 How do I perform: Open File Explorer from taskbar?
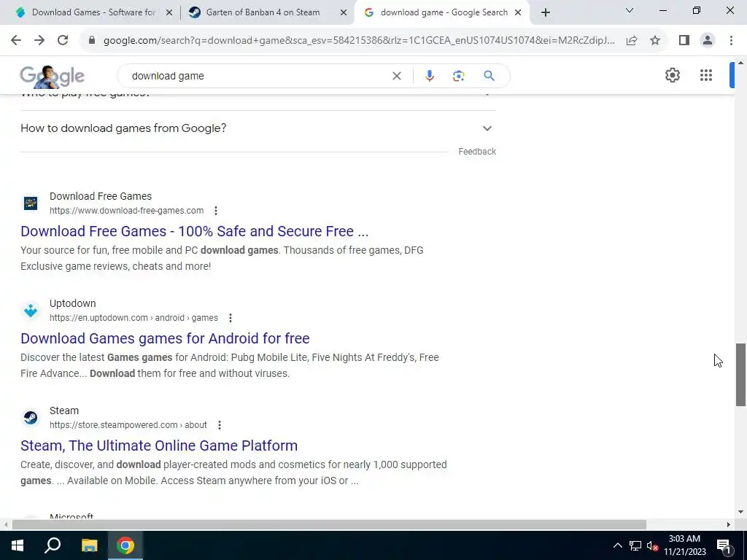pos(89,545)
